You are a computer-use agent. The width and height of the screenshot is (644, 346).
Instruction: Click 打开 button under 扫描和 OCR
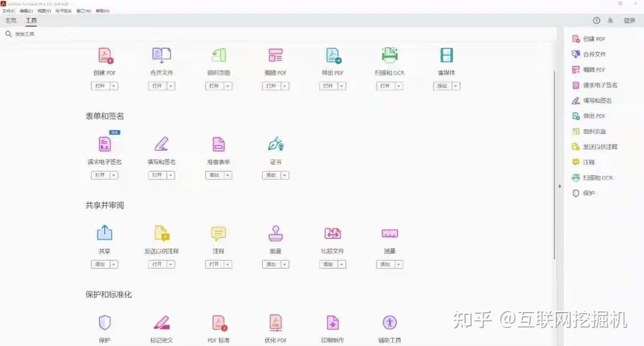(x=385, y=86)
